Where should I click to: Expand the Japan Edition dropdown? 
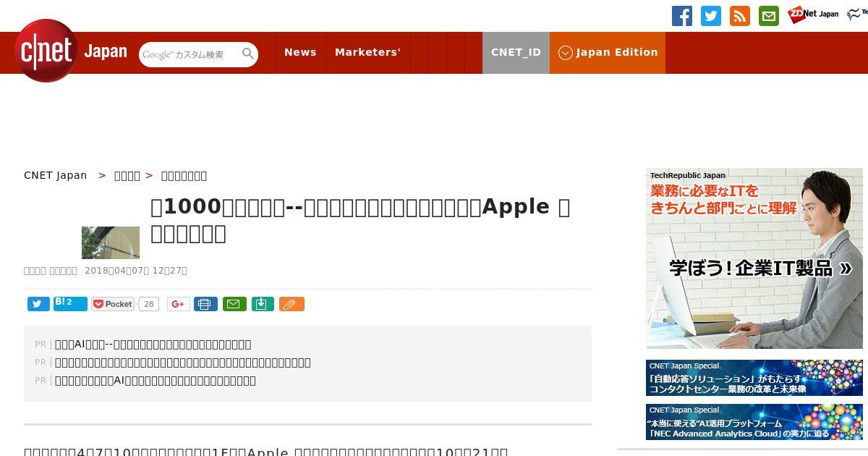tap(608, 52)
